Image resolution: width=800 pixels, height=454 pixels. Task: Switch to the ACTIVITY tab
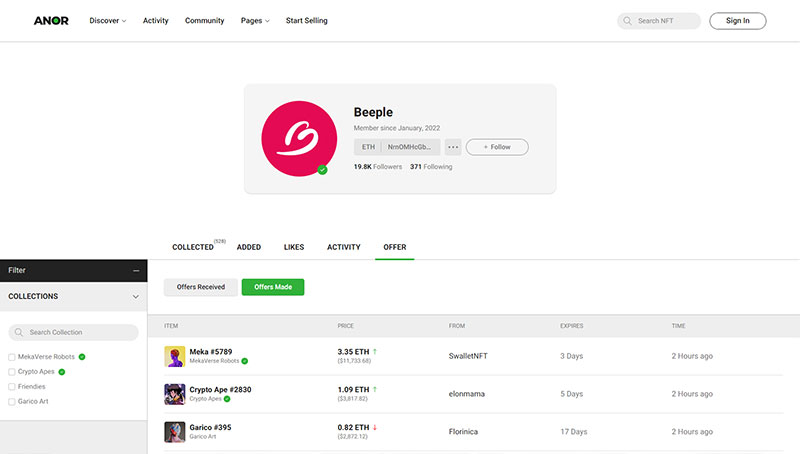tap(344, 247)
